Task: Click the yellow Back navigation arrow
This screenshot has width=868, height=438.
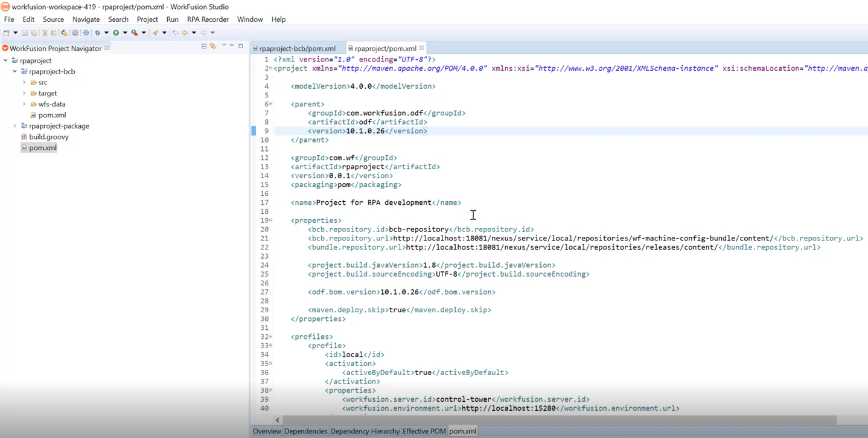Action: (x=185, y=33)
